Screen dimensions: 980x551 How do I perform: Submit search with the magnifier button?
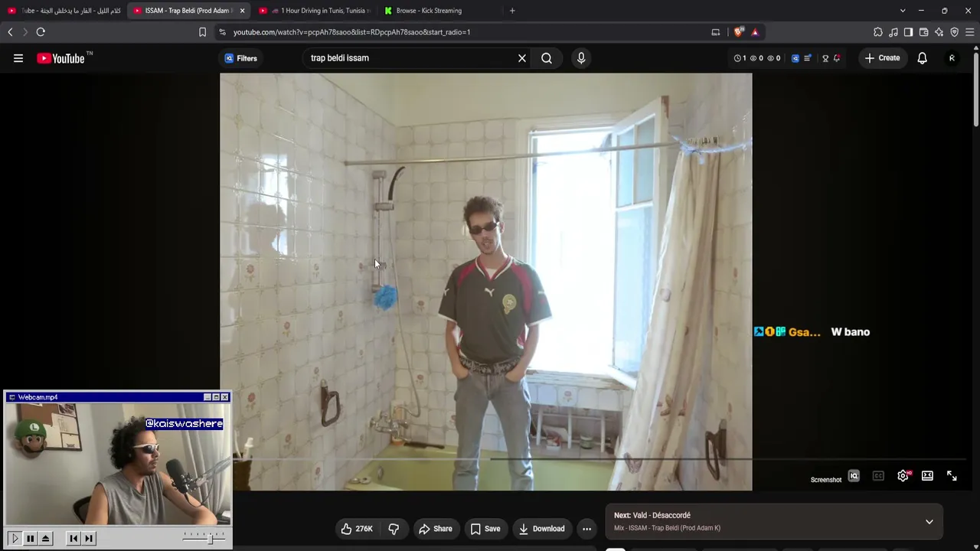coord(547,58)
